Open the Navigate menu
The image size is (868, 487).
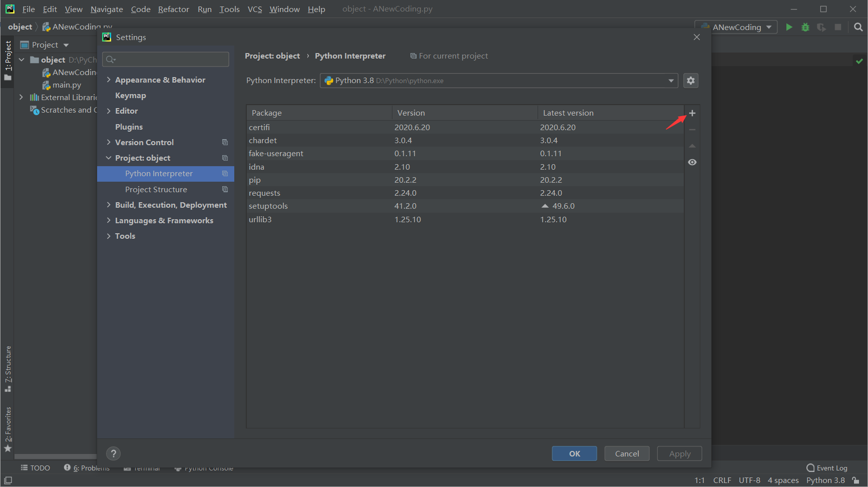107,9
